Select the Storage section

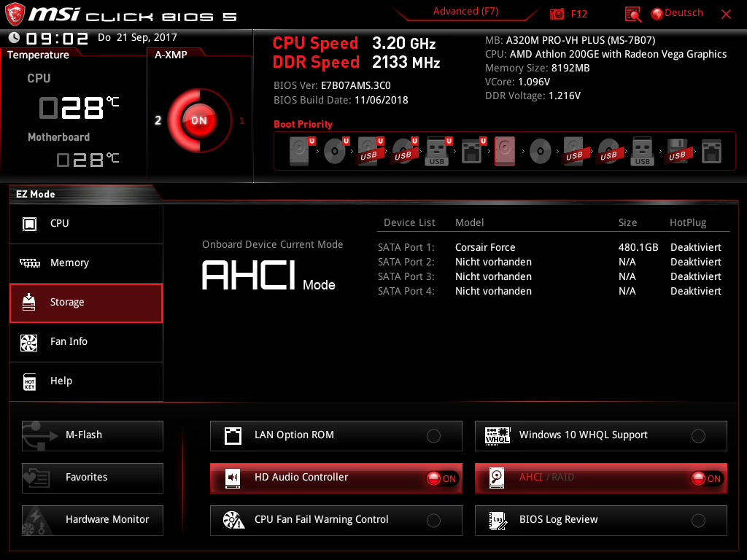[86, 303]
